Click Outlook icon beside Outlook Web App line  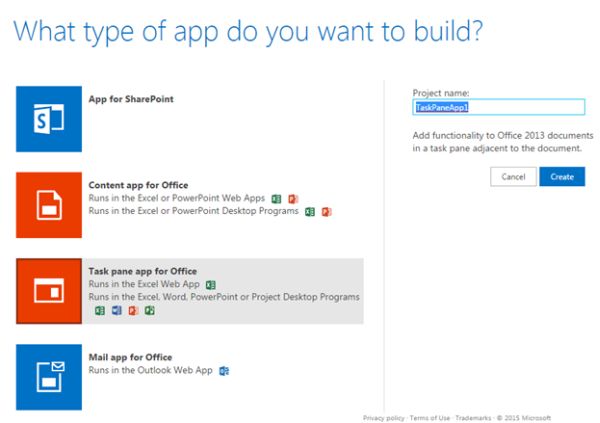tap(224, 371)
